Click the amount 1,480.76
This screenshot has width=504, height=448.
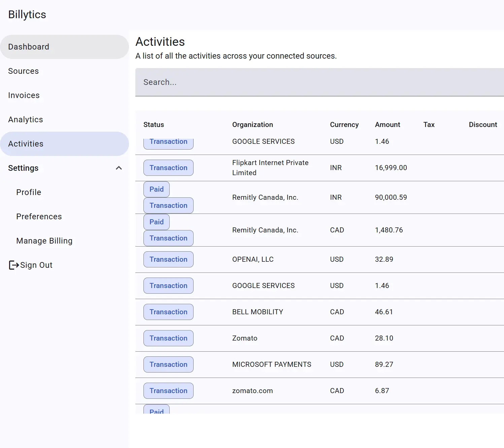(389, 230)
